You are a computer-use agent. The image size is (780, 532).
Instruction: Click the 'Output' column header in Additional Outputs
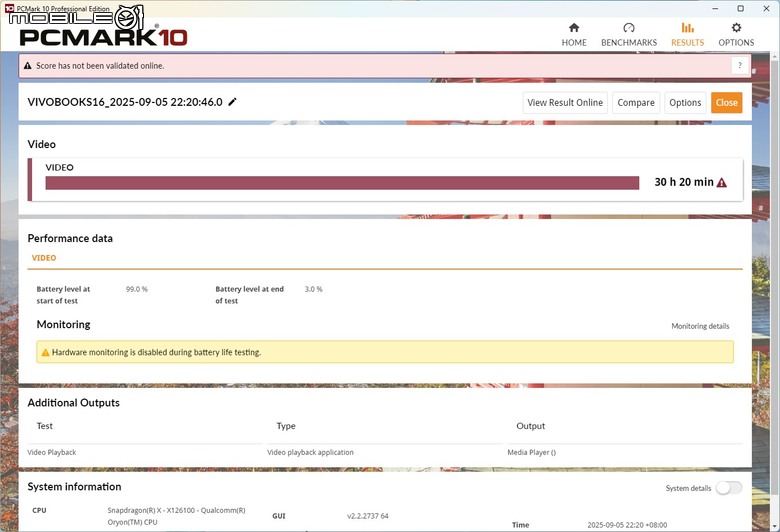tap(530, 426)
